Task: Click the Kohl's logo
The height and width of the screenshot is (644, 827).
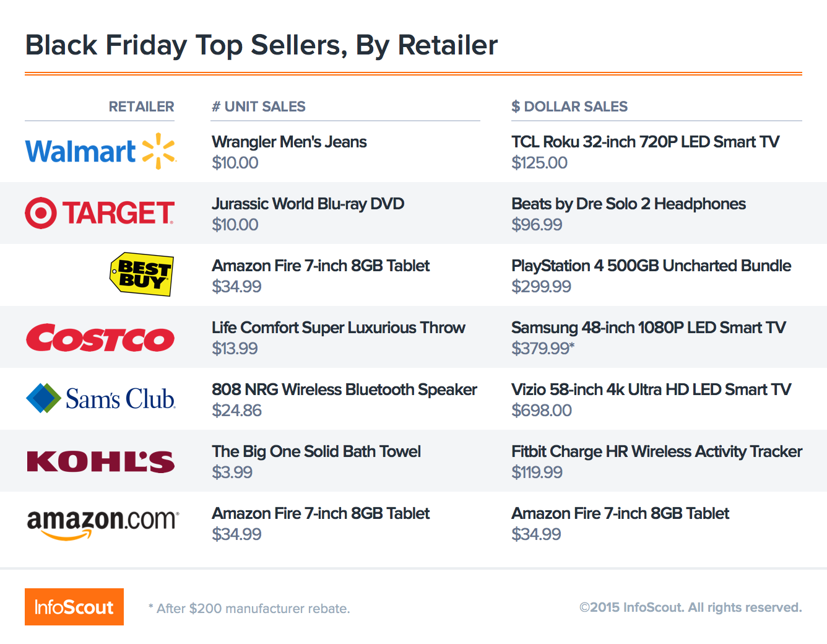Action: point(101,461)
